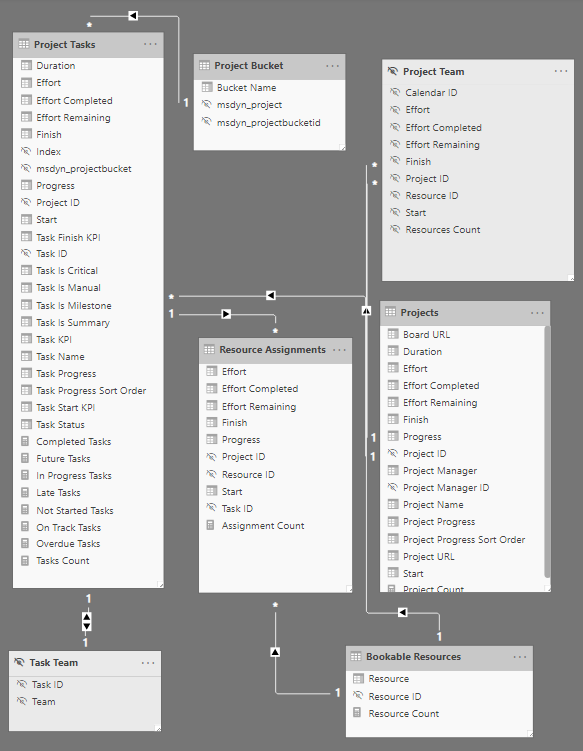Click column icon beside Resource in Bookable Resources
This screenshot has width=583, height=751.
[358, 679]
